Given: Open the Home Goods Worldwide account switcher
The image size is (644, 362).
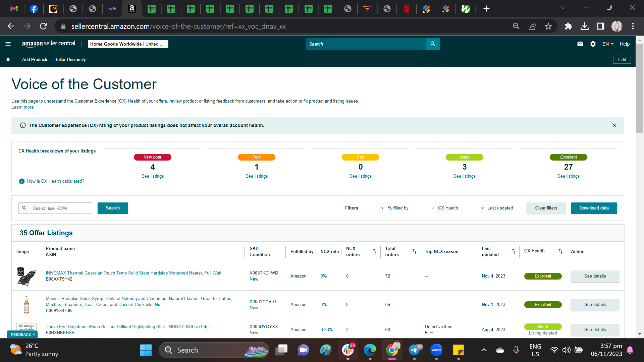Looking at the screenshot, I should [x=128, y=44].
